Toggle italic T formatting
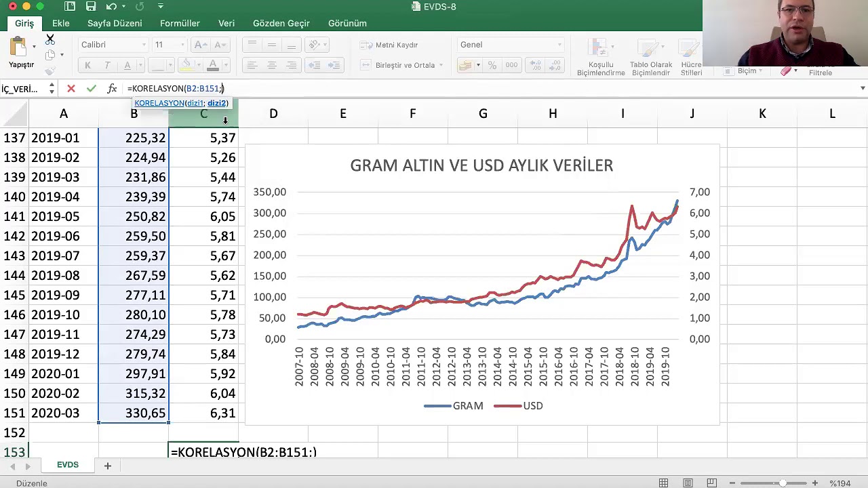Screen dimensions: 868x488 (107, 65)
